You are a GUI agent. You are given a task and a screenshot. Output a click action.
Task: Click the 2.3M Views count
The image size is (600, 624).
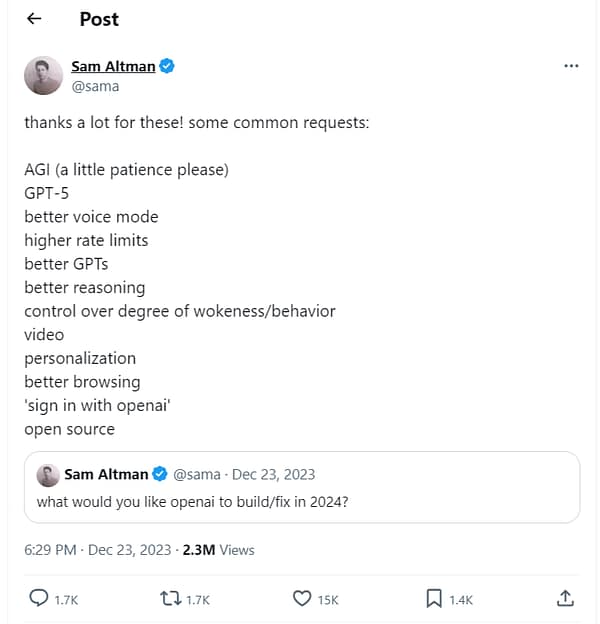tap(219, 549)
